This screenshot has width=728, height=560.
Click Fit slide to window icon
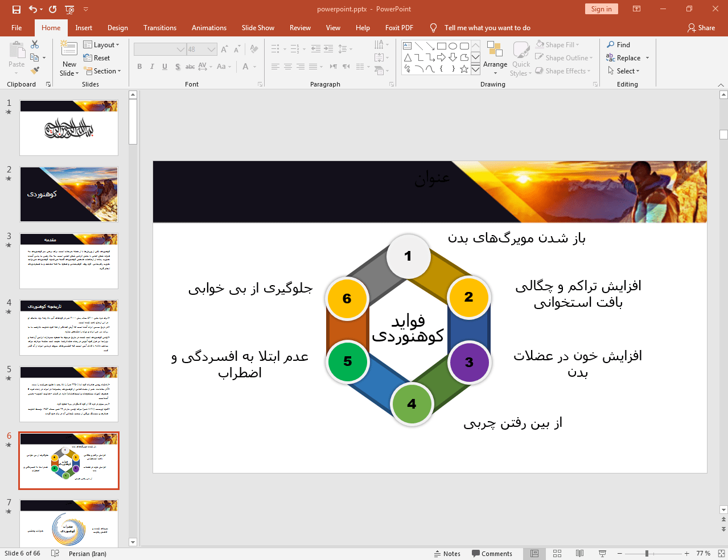coord(721,553)
